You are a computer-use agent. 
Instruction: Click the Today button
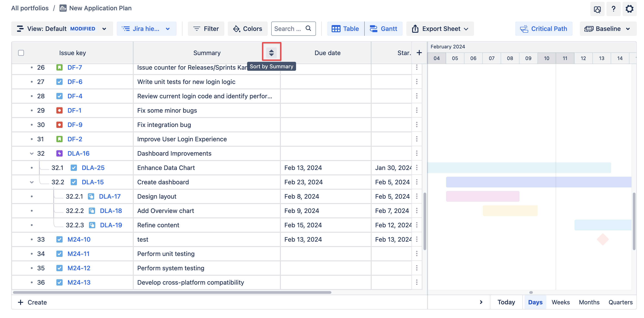(506, 302)
